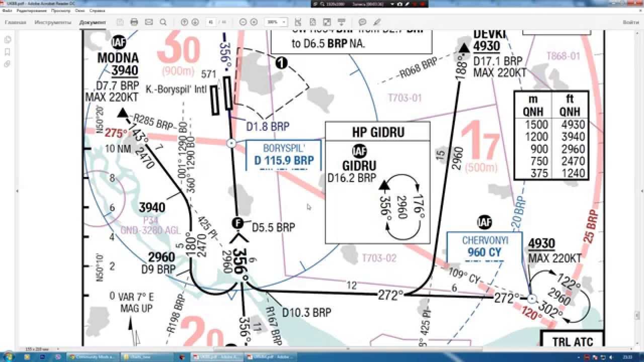The width and height of the screenshot is (644, 362).
Task: Go to previous page with up arrow
Action: click(x=184, y=22)
